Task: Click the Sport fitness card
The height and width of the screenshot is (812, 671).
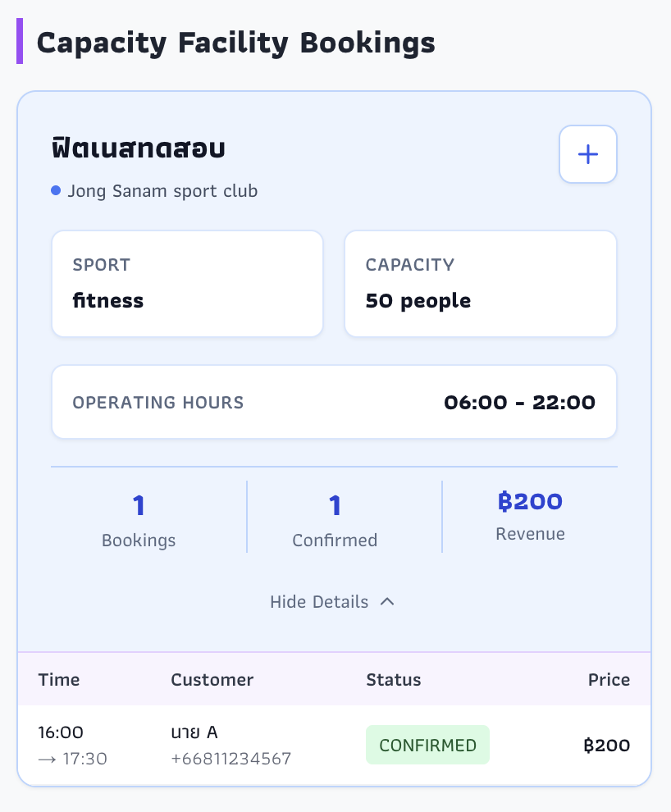Action: (187, 284)
